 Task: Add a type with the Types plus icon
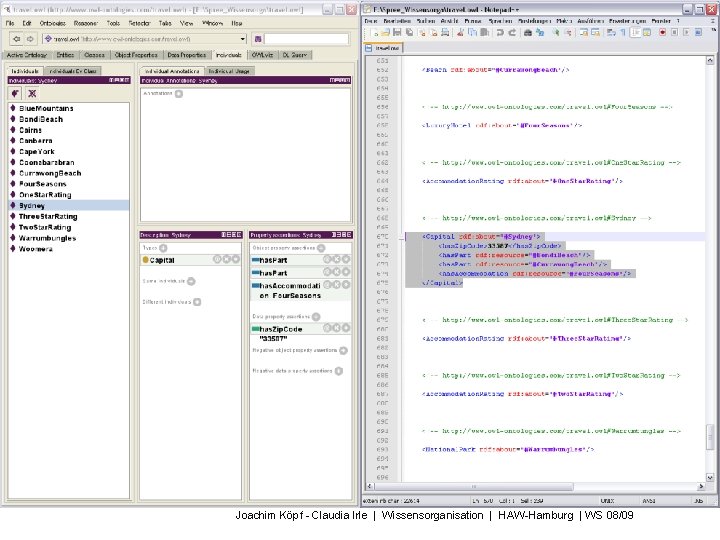(x=163, y=248)
